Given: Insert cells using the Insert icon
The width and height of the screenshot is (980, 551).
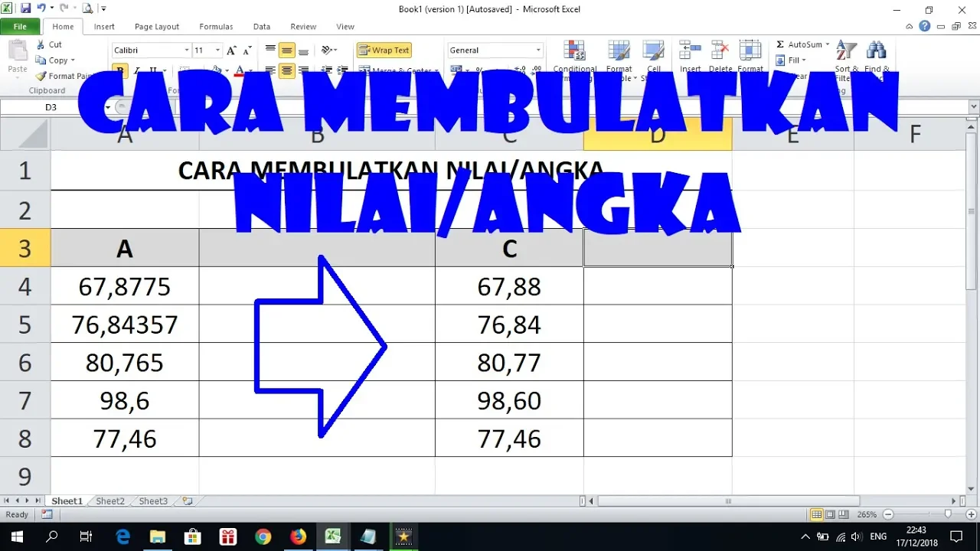Looking at the screenshot, I should click(x=690, y=50).
